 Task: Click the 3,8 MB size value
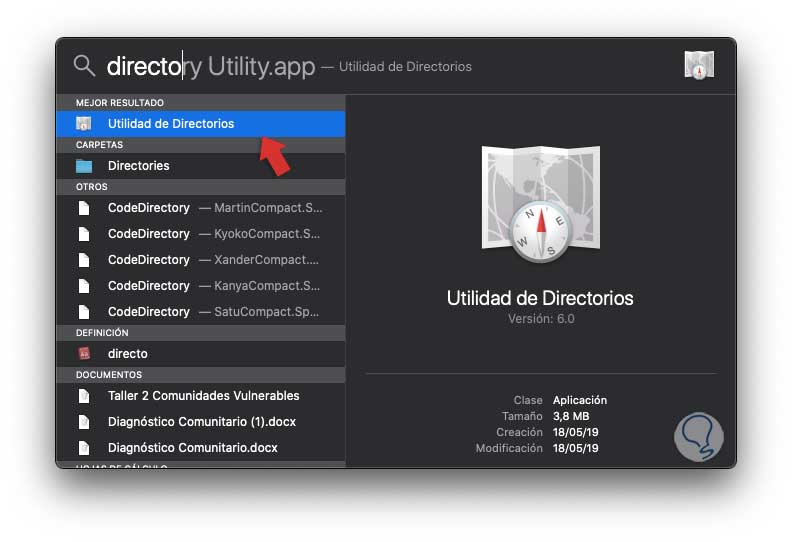point(571,416)
